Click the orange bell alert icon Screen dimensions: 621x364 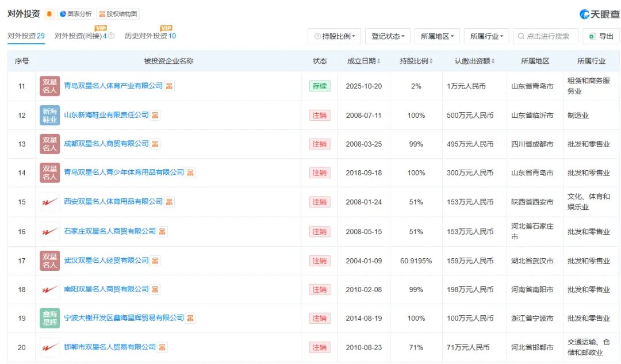(x=49, y=14)
